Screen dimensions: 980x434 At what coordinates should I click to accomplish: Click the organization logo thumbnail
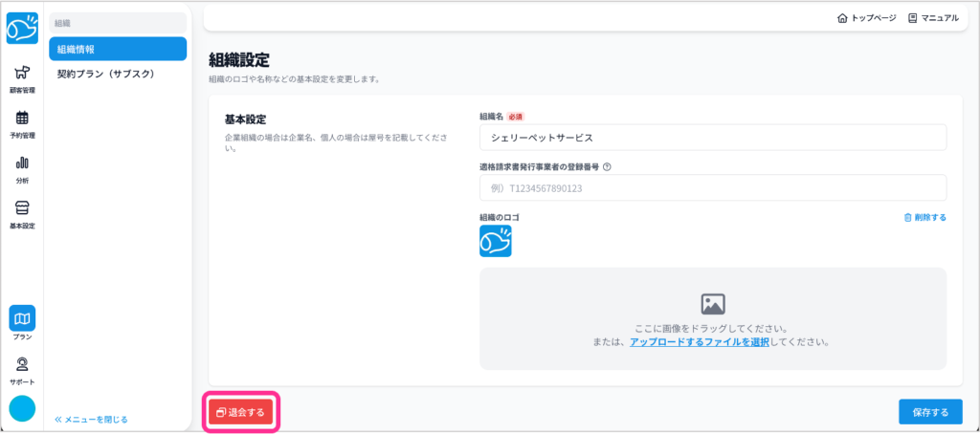(x=496, y=241)
